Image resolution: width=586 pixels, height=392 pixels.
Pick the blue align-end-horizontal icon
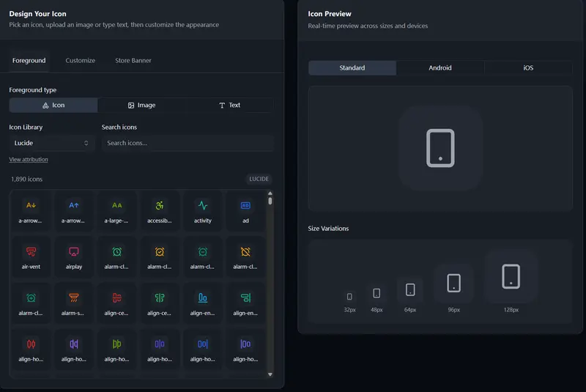click(203, 303)
